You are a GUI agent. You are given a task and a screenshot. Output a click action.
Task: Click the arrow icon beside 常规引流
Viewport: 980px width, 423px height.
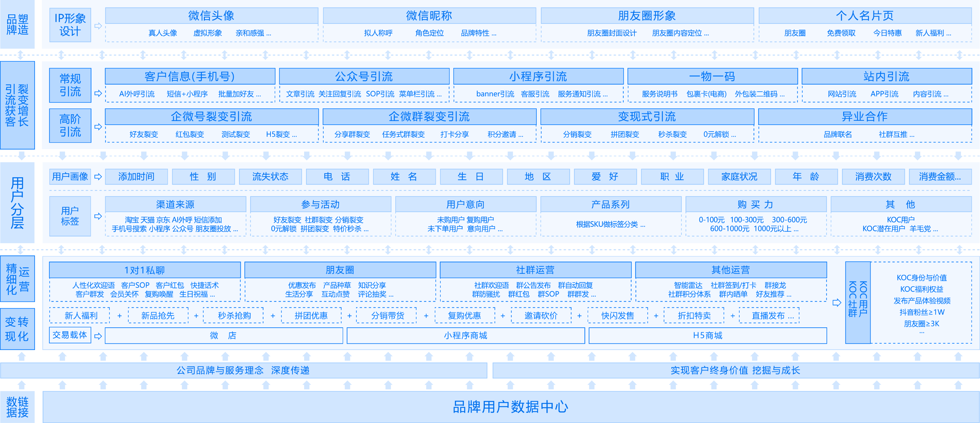98,93
